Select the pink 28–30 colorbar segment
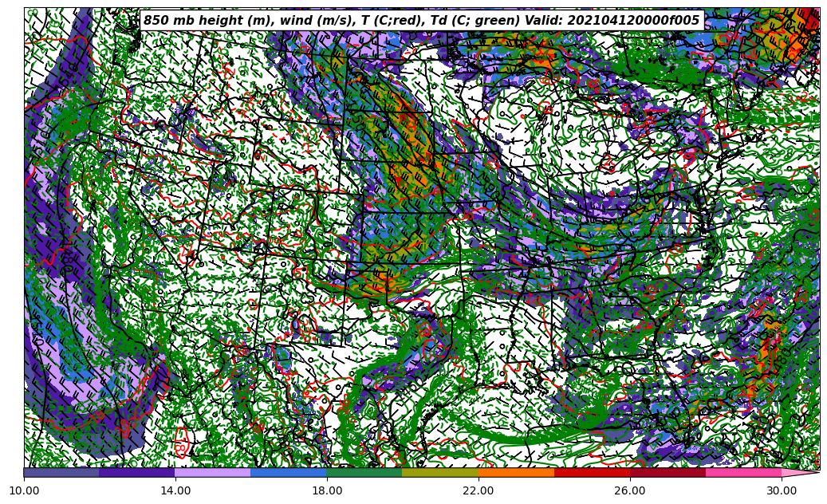The image size is (827, 504). 743,473
